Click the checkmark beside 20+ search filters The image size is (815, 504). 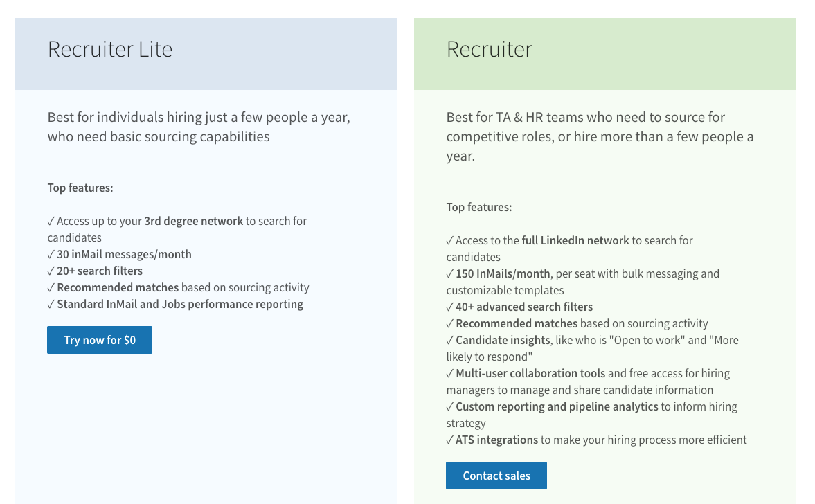point(51,271)
